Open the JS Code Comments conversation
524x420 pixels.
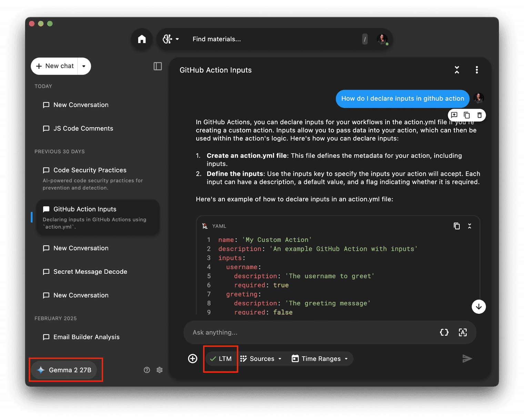point(98,128)
